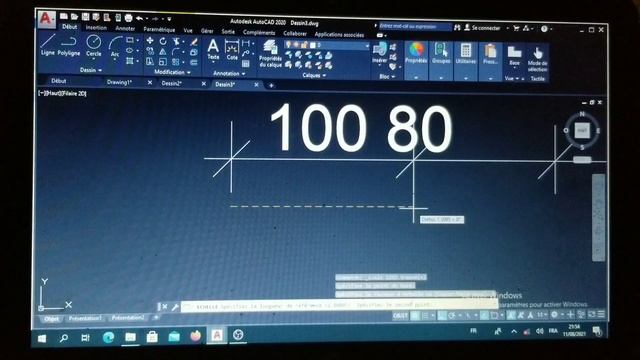Select the Arc tool
640x360 pixels.
[115, 47]
